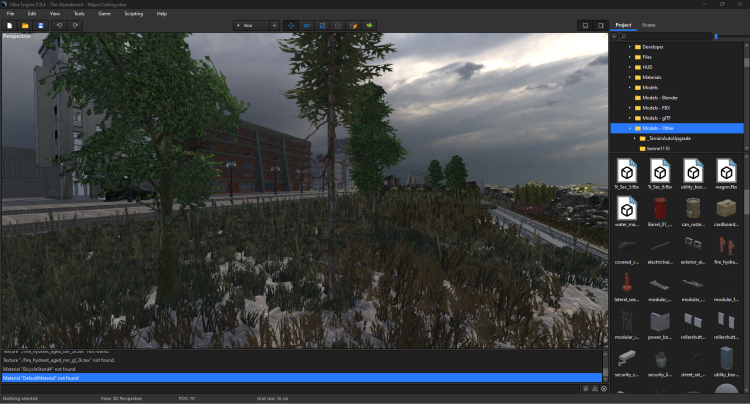This screenshot has width=750, height=404.
Task: Select the wagon.fbx asset
Action: pyautogui.click(x=726, y=174)
